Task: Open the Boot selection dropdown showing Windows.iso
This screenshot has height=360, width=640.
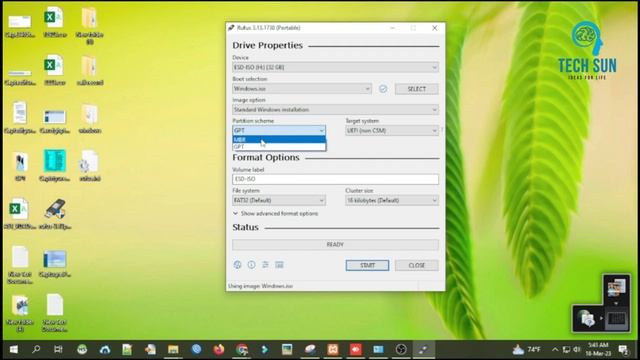Action: 302,89
